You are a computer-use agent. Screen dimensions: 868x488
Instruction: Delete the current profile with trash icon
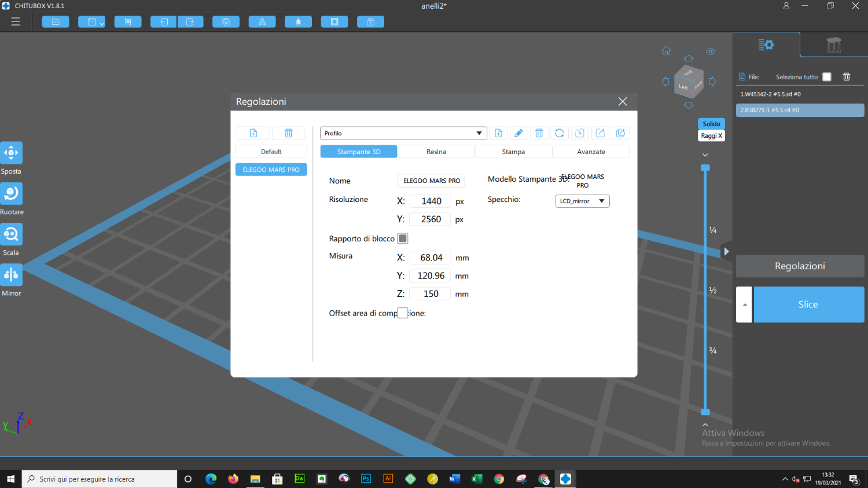(539, 133)
